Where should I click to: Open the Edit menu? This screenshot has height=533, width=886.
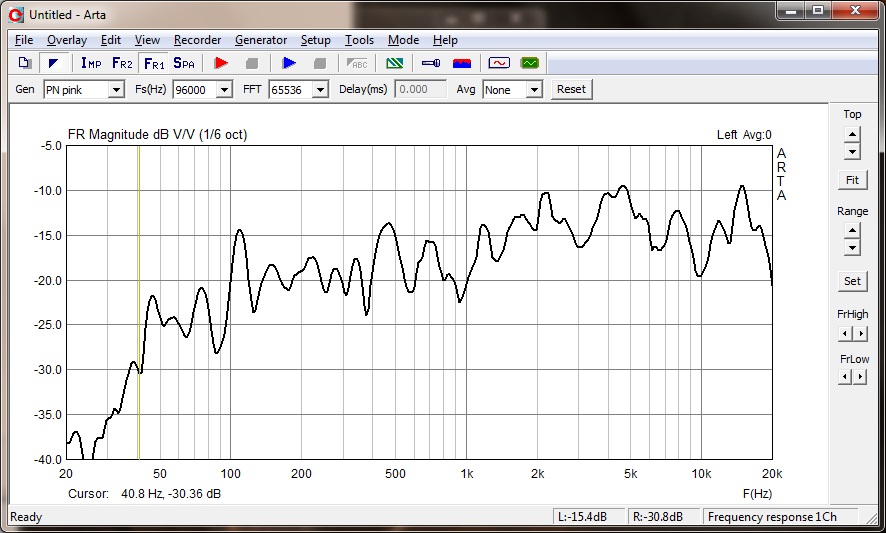click(111, 40)
